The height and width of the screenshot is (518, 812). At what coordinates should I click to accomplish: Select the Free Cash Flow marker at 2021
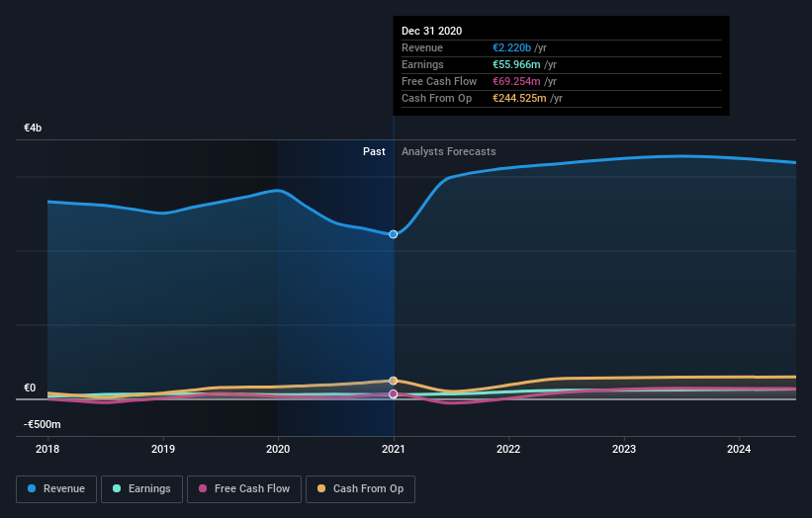click(393, 394)
